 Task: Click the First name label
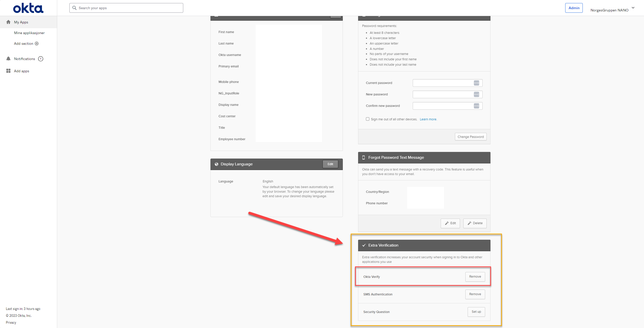226,32
